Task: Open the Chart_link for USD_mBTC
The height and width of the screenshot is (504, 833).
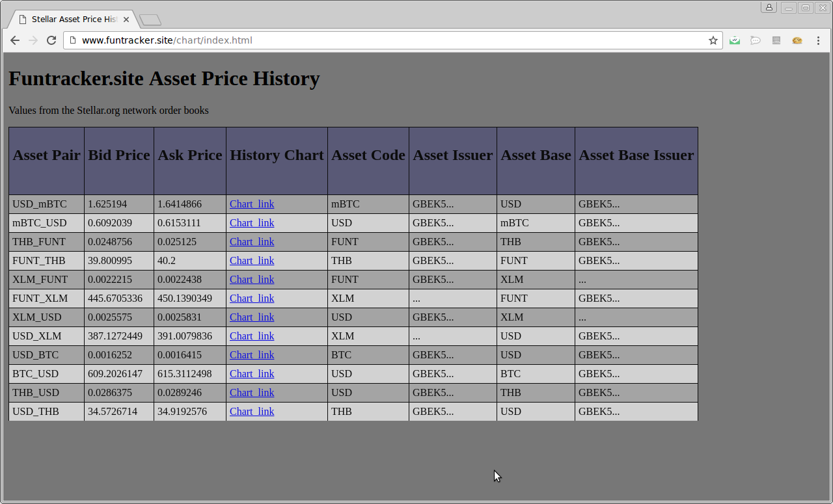Action: point(252,204)
